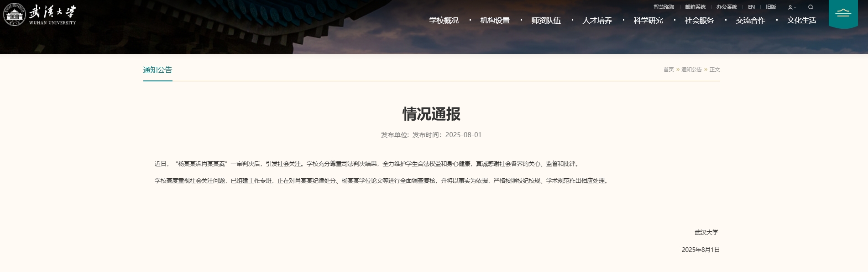Image resolution: width=868 pixels, height=272 pixels.
Task: Open 学校概况 navigation menu
Action: point(444,21)
